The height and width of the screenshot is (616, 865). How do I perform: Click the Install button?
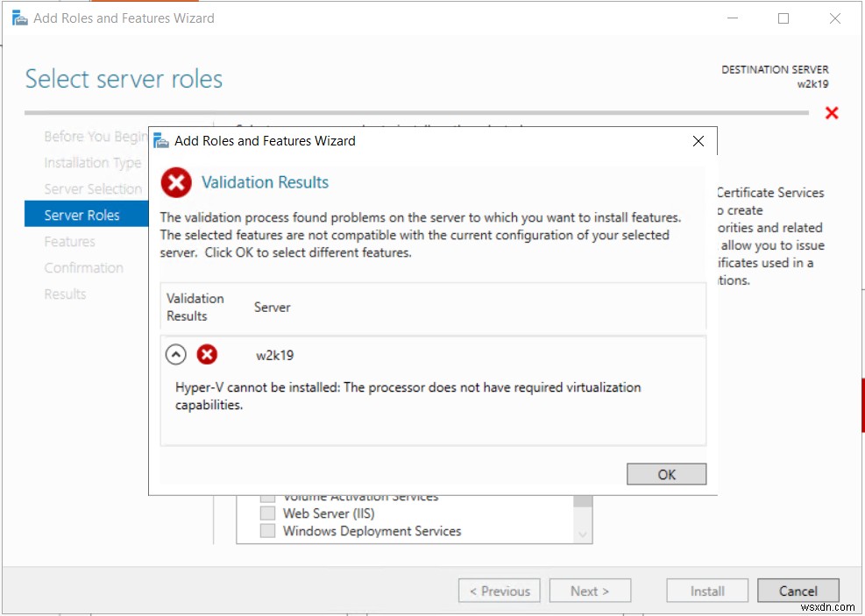click(706, 590)
